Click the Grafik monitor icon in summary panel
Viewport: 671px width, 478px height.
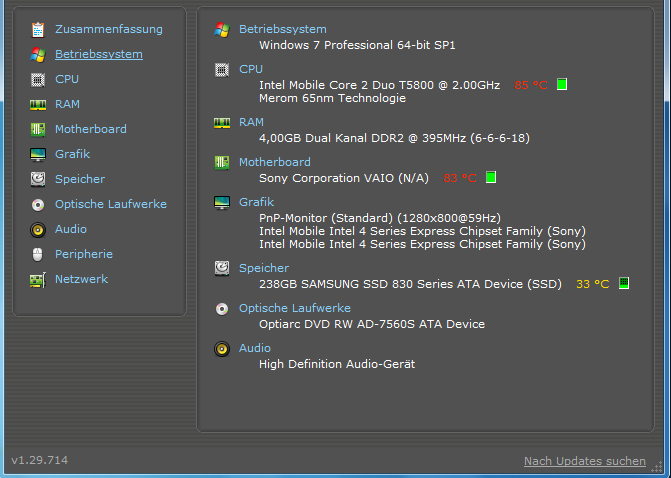(x=222, y=202)
